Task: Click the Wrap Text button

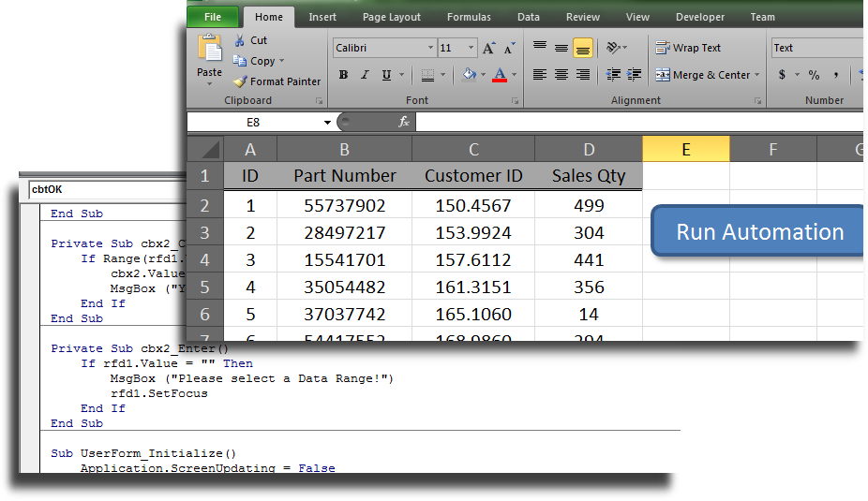Action: [688, 48]
